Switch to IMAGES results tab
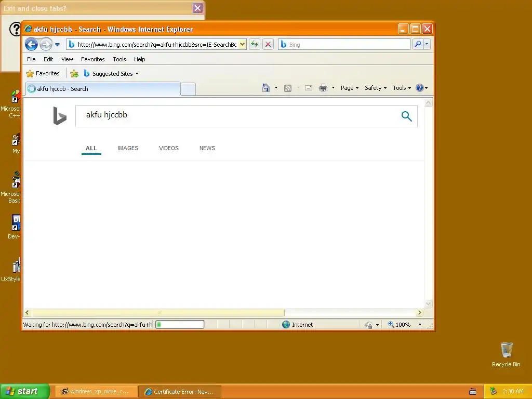 coord(128,148)
